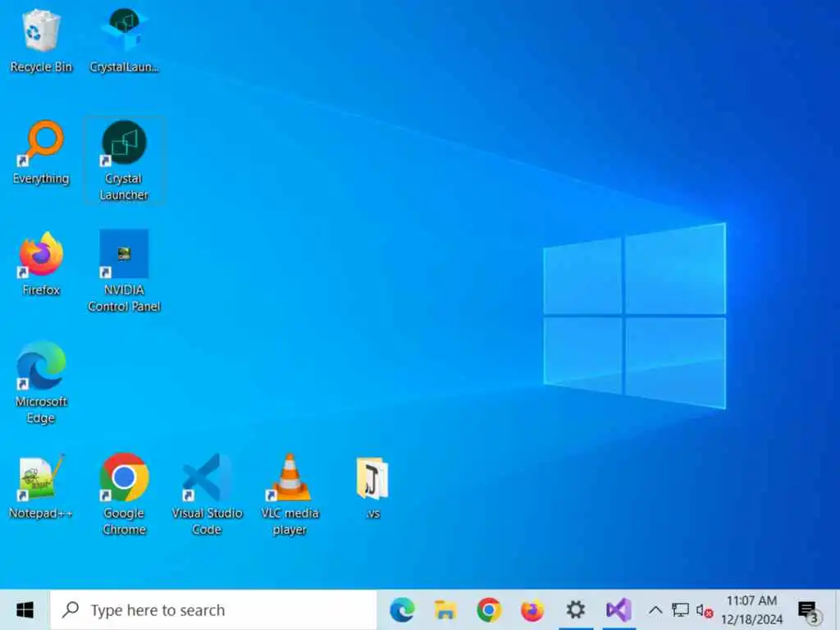Select the Visual Studio Code shortcut
Viewport: 840px width, 630px height.
207,494
